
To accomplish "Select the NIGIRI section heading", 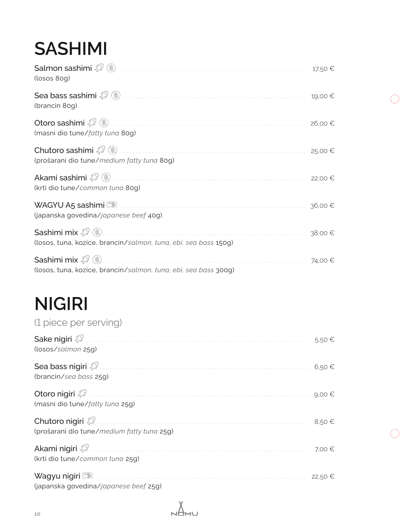I will (61, 303).
